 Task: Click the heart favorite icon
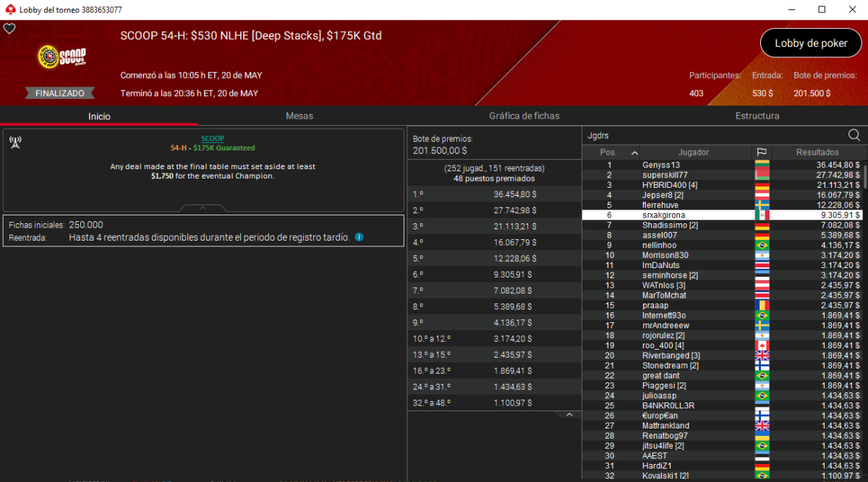tap(9, 29)
